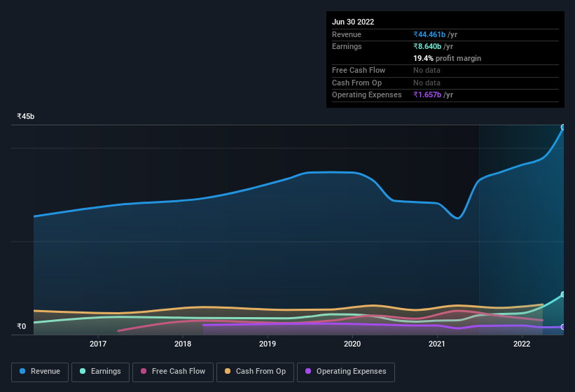The width and height of the screenshot is (575, 392).
Task: Click the 2020 x-axis year label
Action: (352, 344)
